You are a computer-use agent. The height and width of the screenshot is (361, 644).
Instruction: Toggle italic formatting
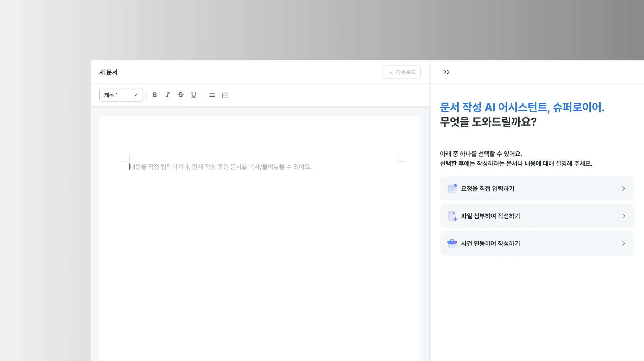point(167,95)
